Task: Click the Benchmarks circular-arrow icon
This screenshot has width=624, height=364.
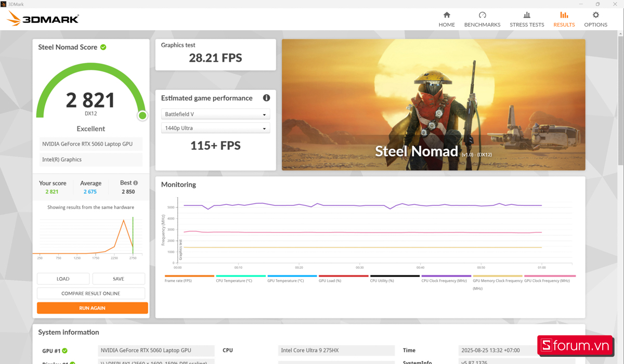Action: click(x=482, y=16)
